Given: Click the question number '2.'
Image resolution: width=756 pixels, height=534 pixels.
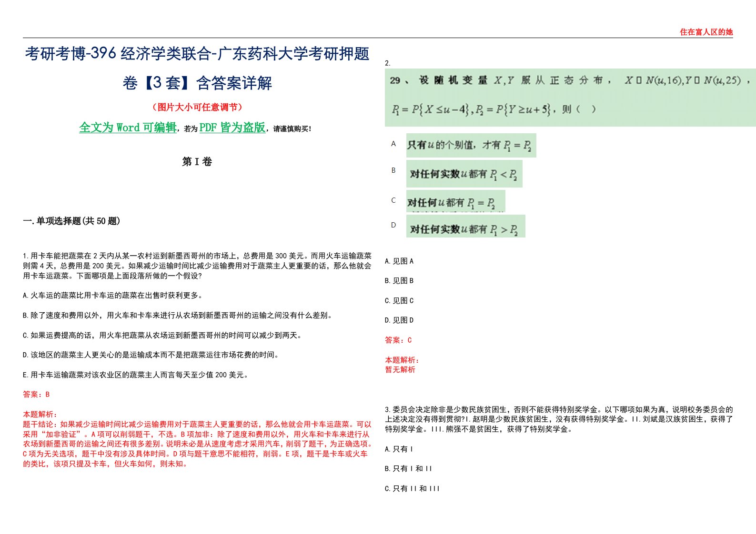Looking at the screenshot, I should 388,63.
